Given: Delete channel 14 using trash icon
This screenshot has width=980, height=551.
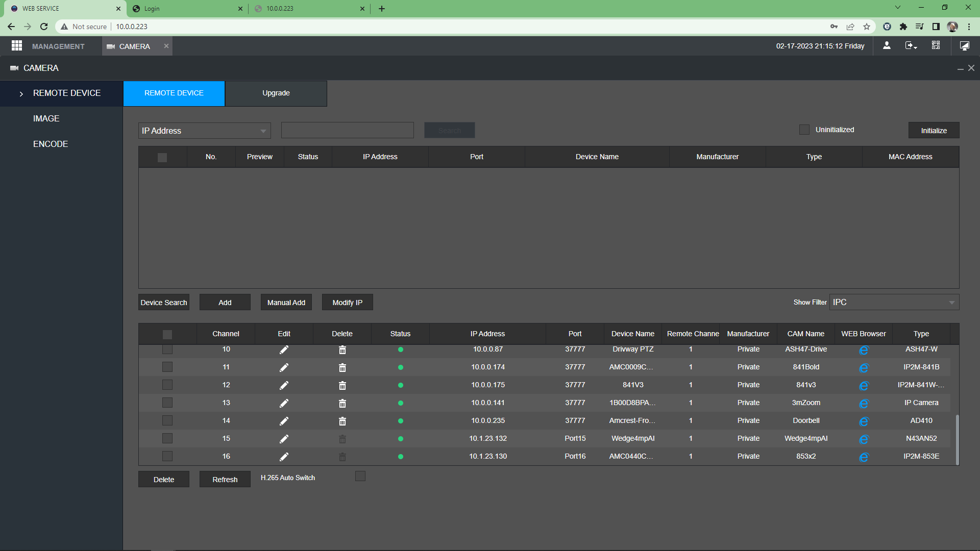Looking at the screenshot, I should (x=342, y=421).
